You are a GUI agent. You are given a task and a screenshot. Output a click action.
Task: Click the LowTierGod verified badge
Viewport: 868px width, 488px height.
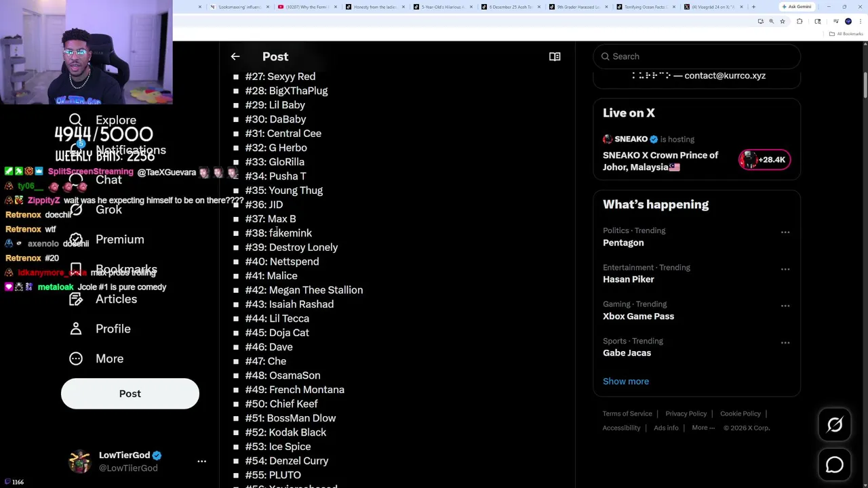pos(157,455)
